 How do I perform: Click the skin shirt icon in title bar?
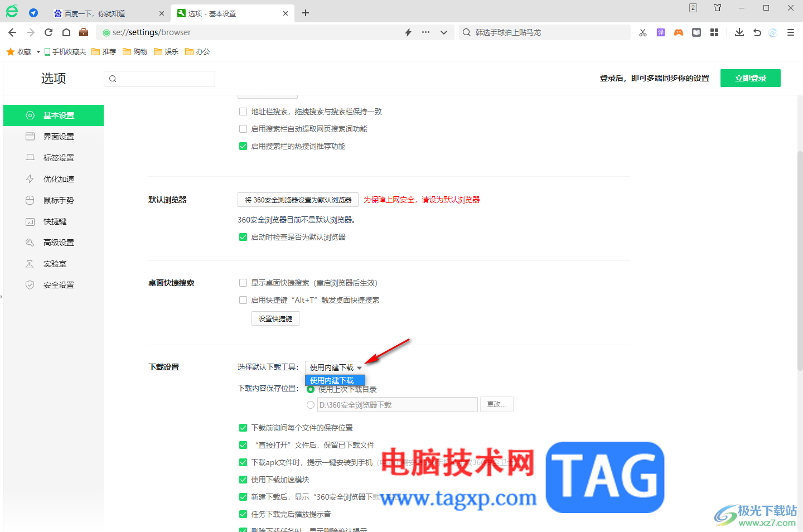point(718,8)
